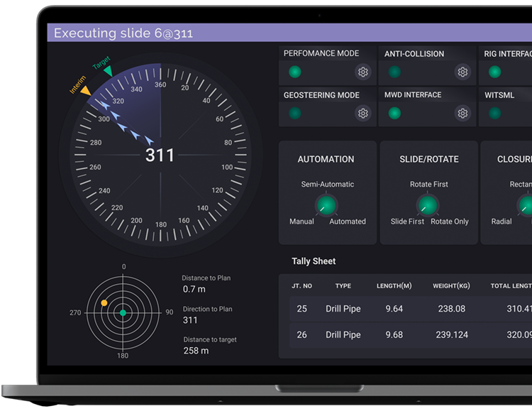Click the 360 mark on compass dial
The image size is (532, 416).
click(x=160, y=84)
